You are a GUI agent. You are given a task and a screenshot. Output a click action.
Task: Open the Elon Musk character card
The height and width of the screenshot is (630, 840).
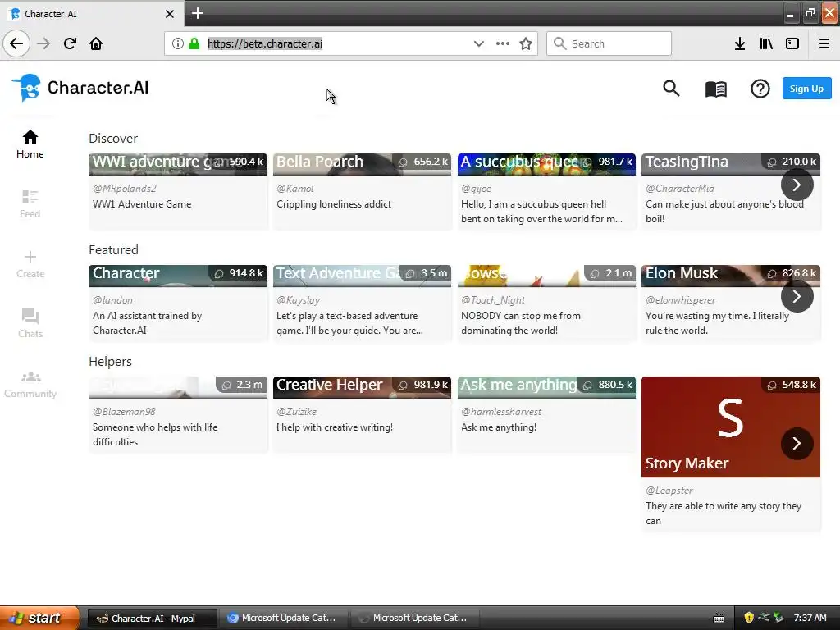731,303
